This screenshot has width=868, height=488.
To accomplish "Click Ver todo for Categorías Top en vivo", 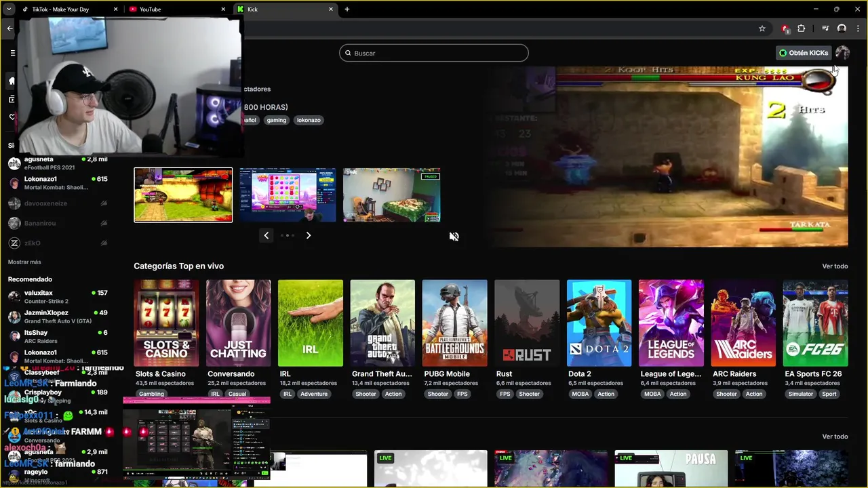I will [x=835, y=266].
